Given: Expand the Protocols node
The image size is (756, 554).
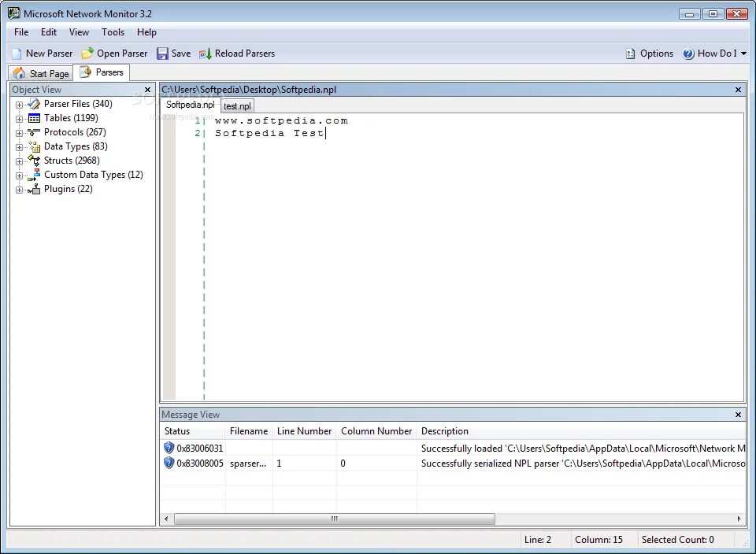Looking at the screenshot, I should [19, 133].
